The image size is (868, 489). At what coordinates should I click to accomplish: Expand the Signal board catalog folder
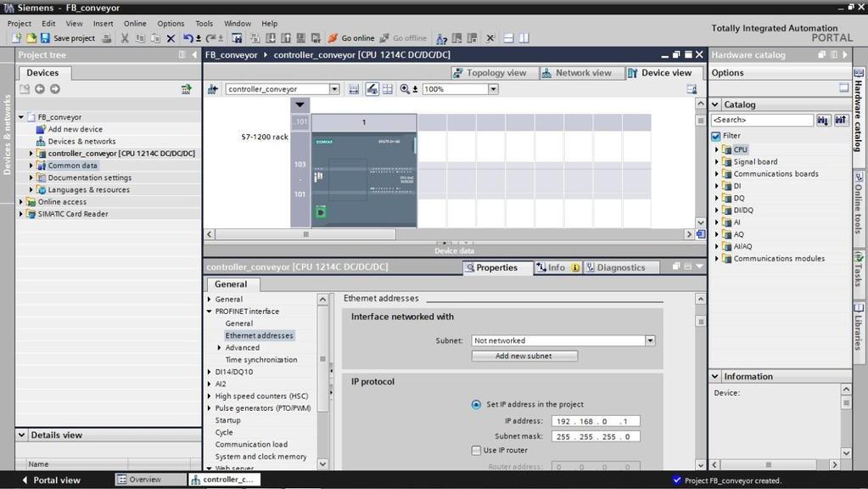[x=716, y=161]
